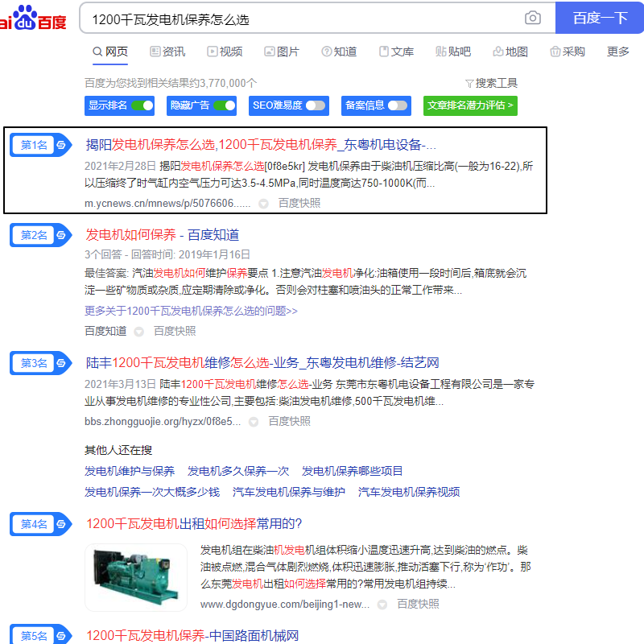Click related search 汽车发电机保养视频
Viewport: 644px width, 644px height.
tap(409, 492)
